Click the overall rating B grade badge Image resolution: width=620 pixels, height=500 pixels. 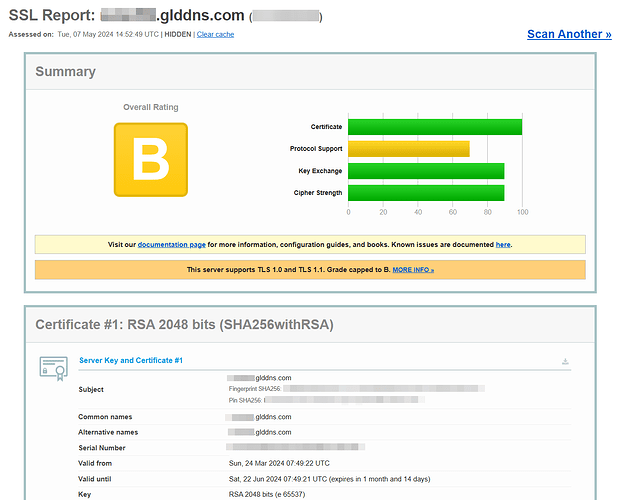tap(151, 160)
